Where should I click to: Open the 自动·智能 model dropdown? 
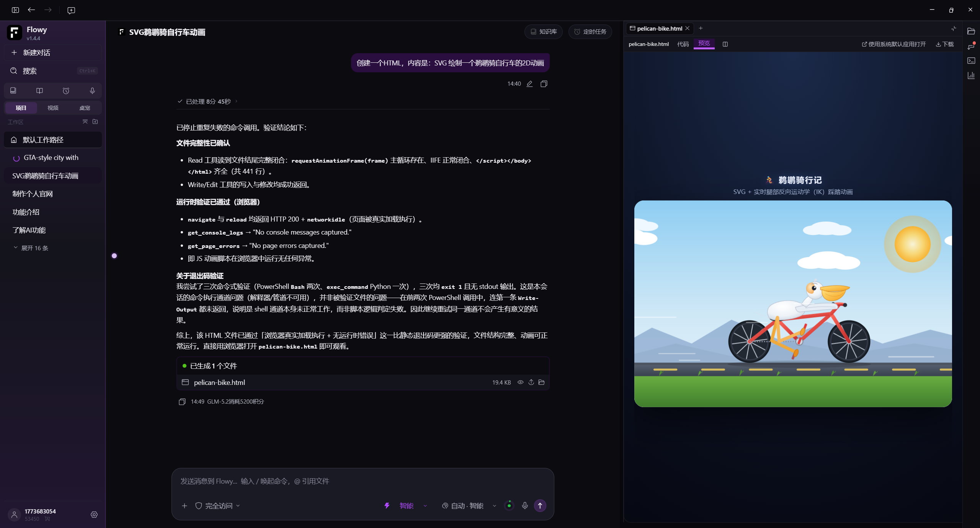click(469, 506)
